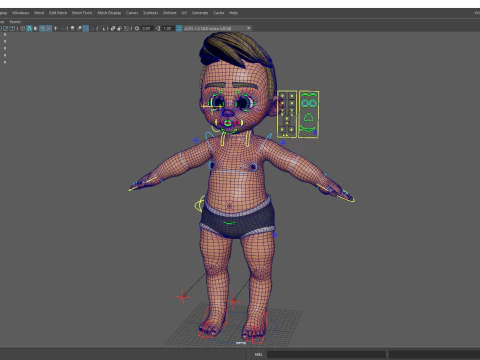Image resolution: width=480 pixels, height=360 pixels.
Task: Click the Isolate Select icon
Action: tap(102, 28)
